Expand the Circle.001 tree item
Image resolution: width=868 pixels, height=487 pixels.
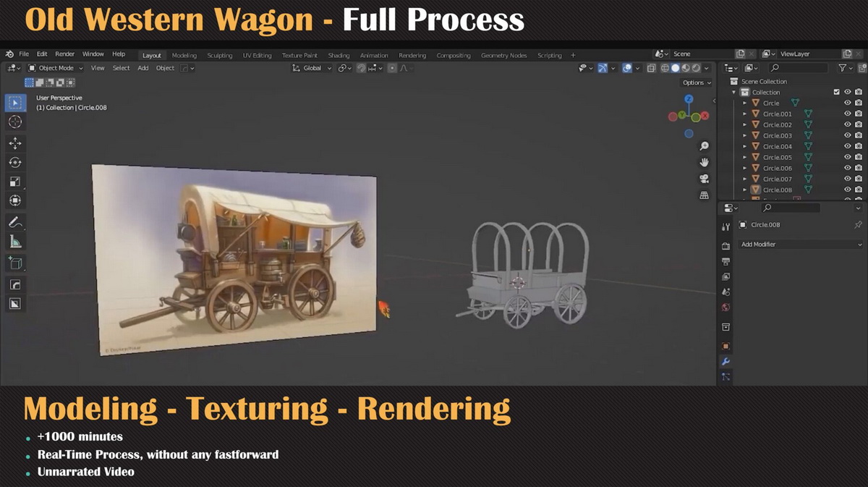tap(745, 114)
